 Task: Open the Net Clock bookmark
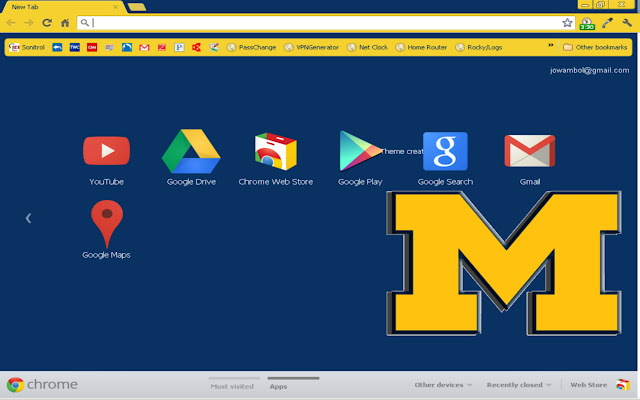[367, 47]
